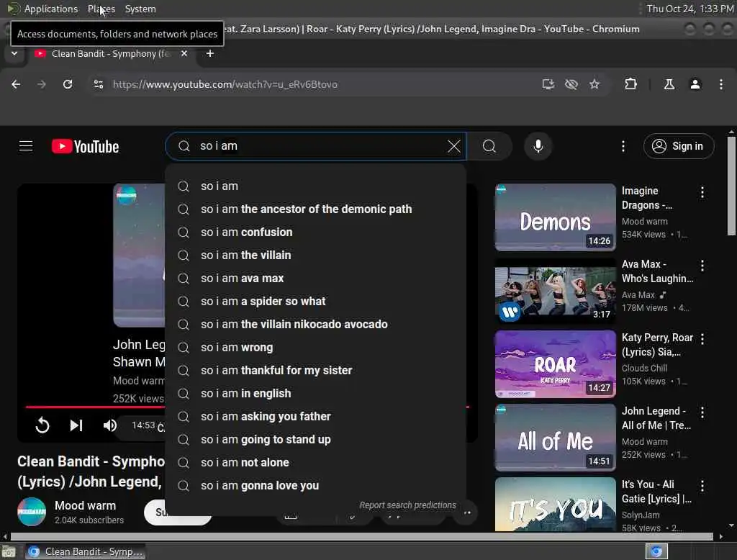The width and height of the screenshot is (737, 560).
Task: View site information icon in address bar
Action: click(98, 84)
